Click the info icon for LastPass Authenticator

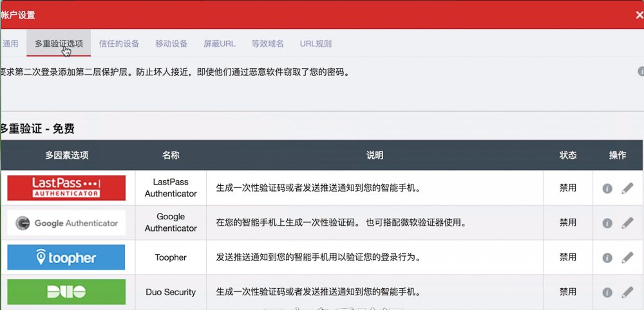coord(607,188)
